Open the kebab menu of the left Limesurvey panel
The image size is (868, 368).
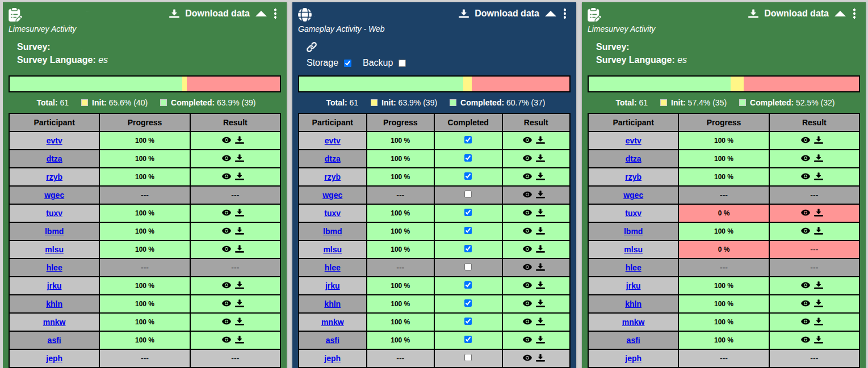pyautogui.click(x=275, y=14)
